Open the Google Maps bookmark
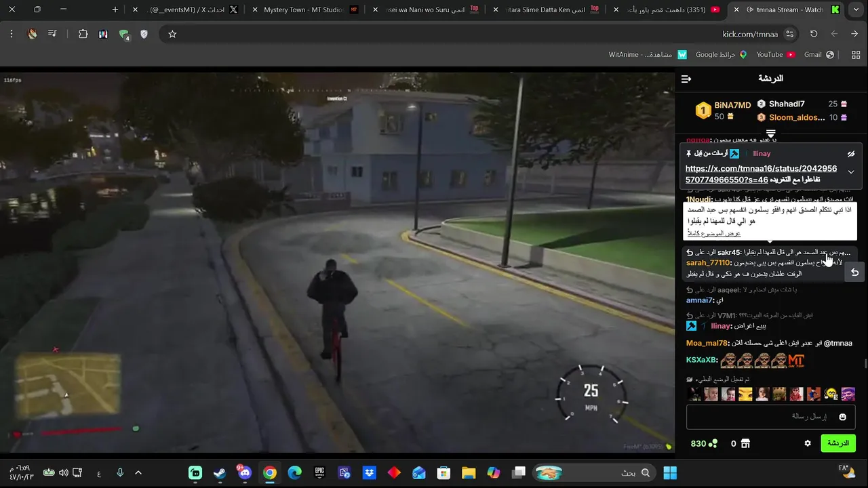 click(721, 54)
